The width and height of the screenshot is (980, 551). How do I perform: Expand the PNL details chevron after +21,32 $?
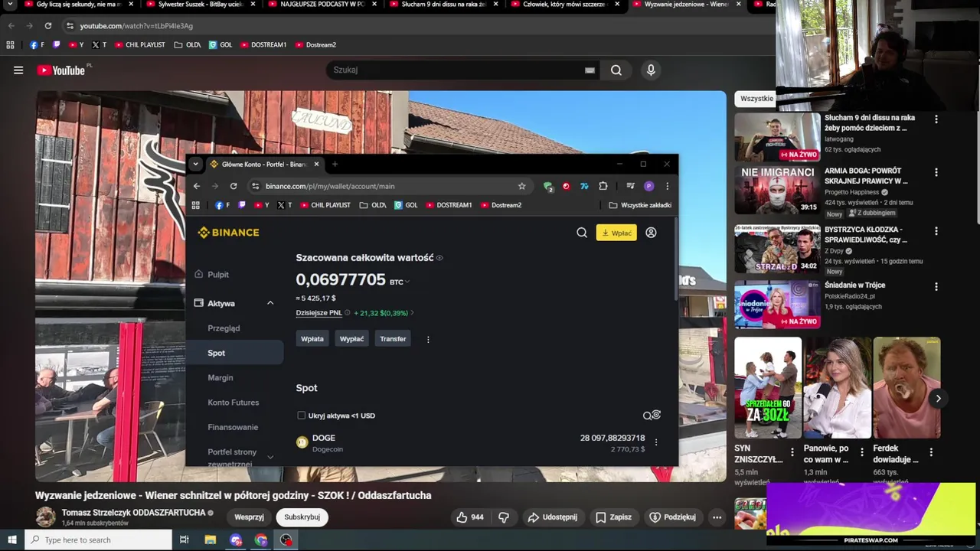pos(412,313)
